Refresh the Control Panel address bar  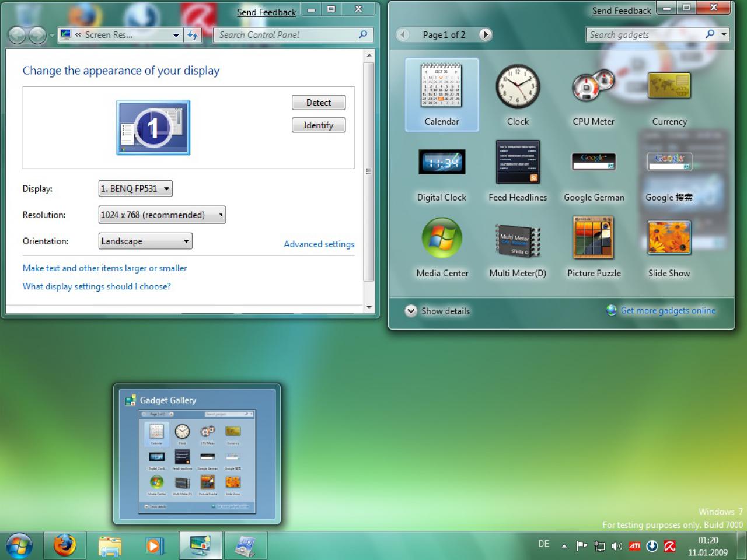tap(193, 35)
